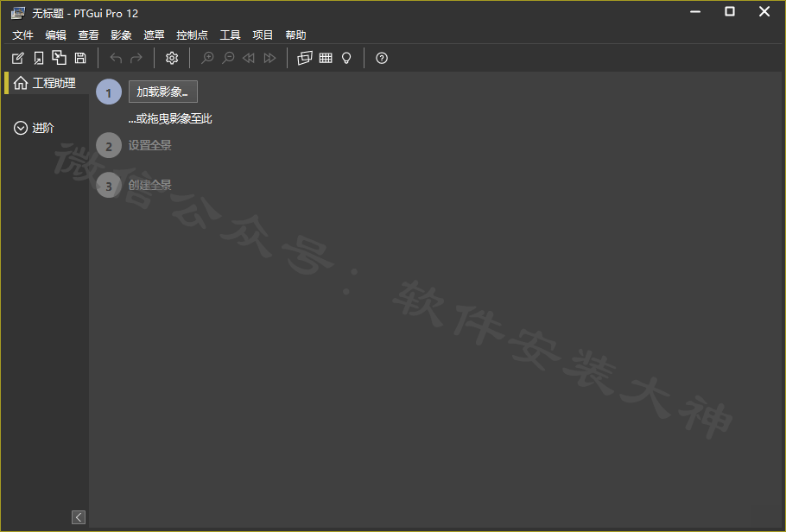This screenshot has height=532, width=786.
Task: Open the 文件 menu
Action: (22, 35)
